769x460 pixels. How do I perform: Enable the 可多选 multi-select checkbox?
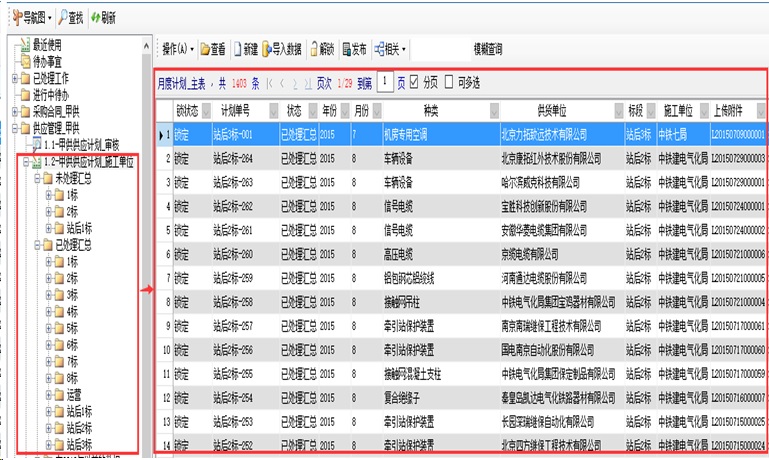[x=448, y=84]
